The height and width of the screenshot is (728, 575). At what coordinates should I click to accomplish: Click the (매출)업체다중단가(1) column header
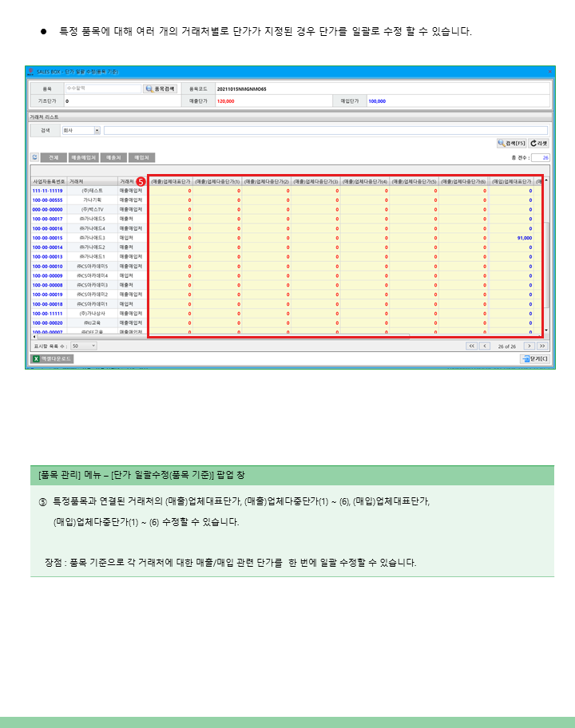[x=217, y=181]
